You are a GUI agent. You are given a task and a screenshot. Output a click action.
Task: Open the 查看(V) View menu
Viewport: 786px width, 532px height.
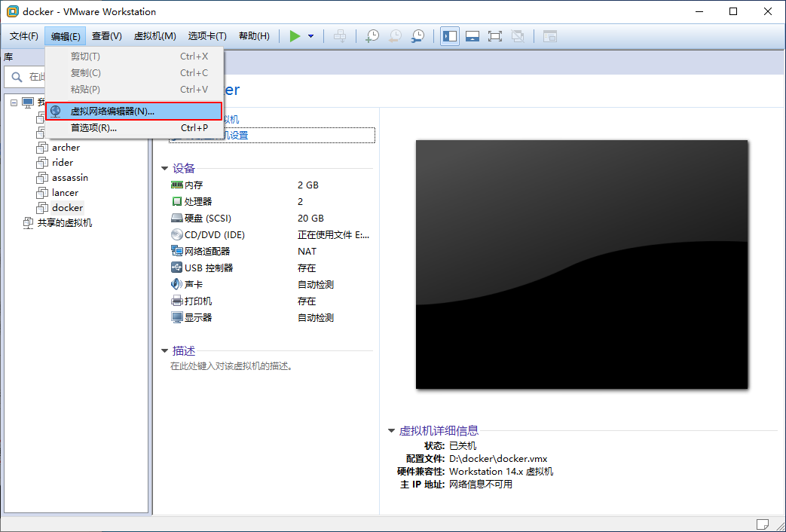point(106,36)
